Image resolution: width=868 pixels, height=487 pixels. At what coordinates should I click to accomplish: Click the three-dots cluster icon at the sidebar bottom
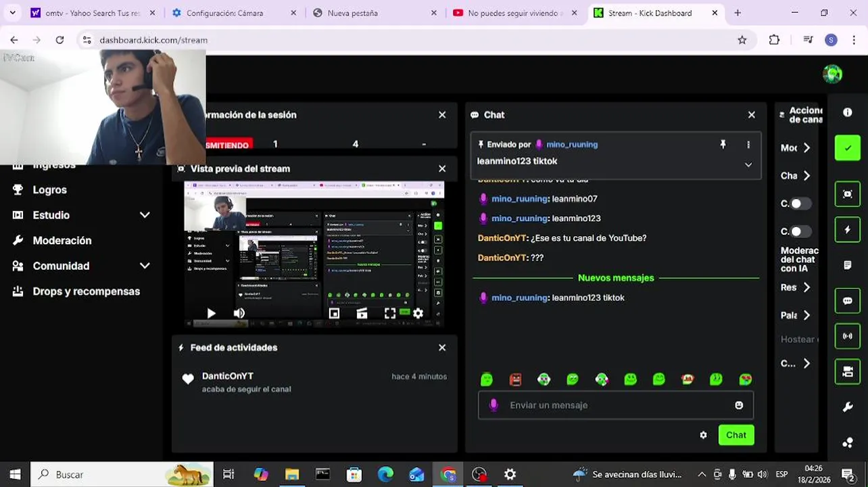coord(847,443)
